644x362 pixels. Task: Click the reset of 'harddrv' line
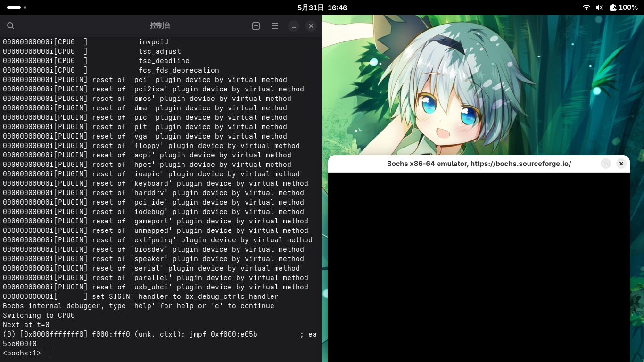click(153, 193)
